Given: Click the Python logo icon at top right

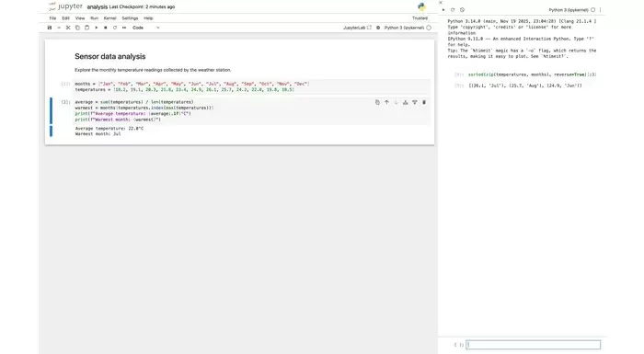Looking at the screenshot, I should coord(421,6).
